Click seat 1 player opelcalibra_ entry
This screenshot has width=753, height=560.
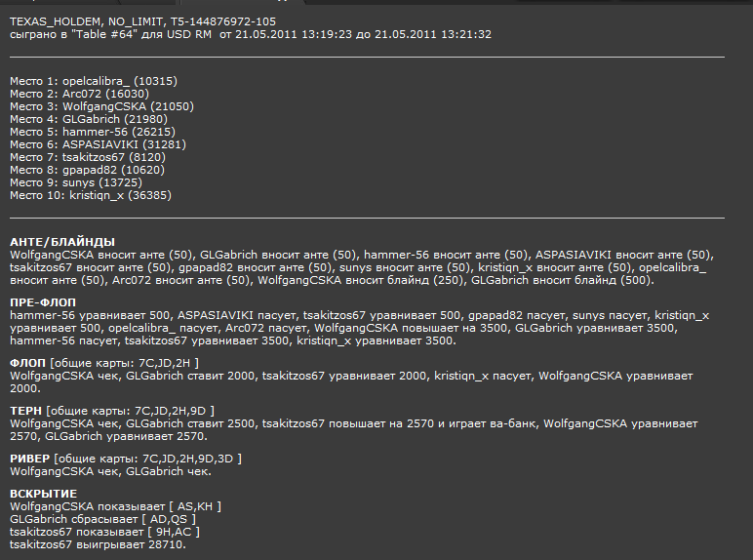coord(94,81)
